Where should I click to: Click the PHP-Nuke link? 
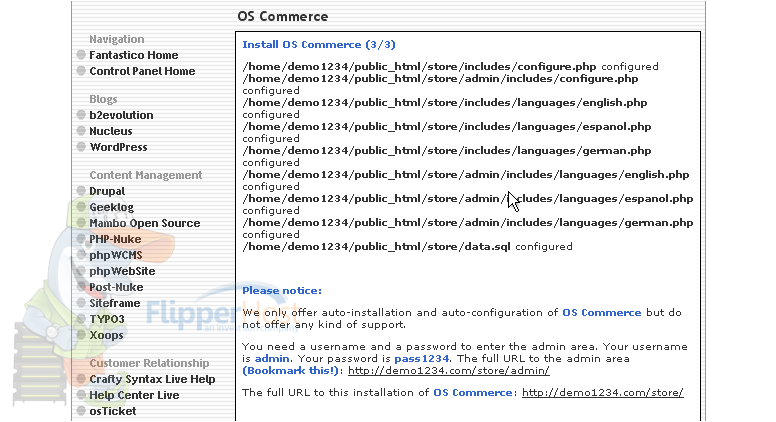[115, 239]
